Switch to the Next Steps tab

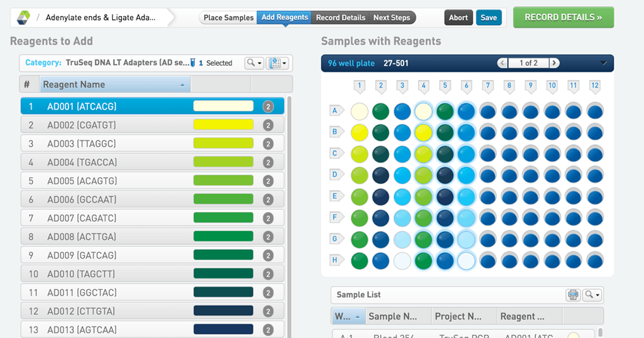[x=392, y=17]
